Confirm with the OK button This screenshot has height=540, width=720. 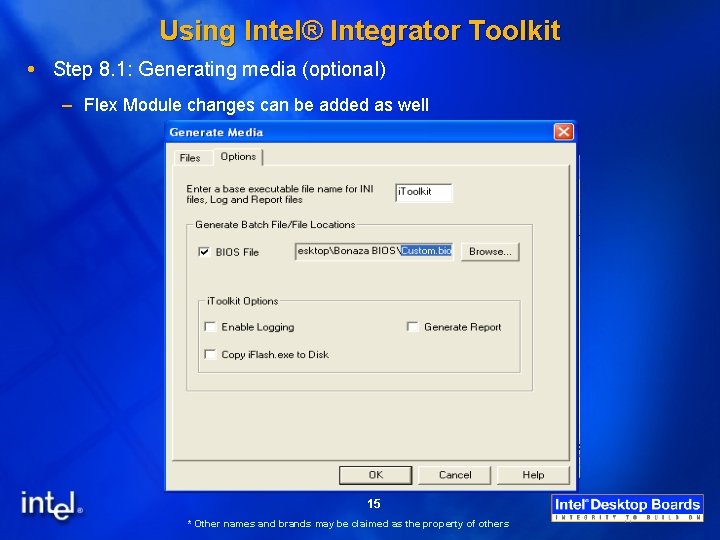pyautogui.click(x=375, y=475)
